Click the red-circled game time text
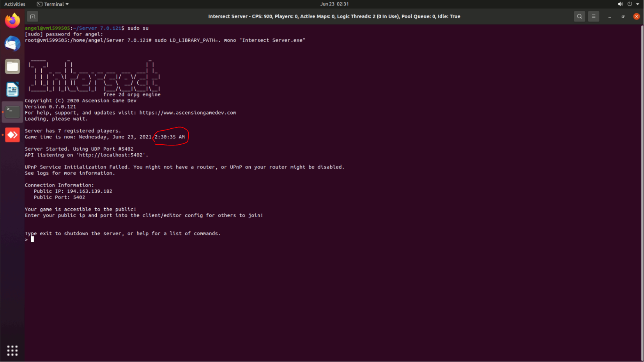 tap(170, 137)
